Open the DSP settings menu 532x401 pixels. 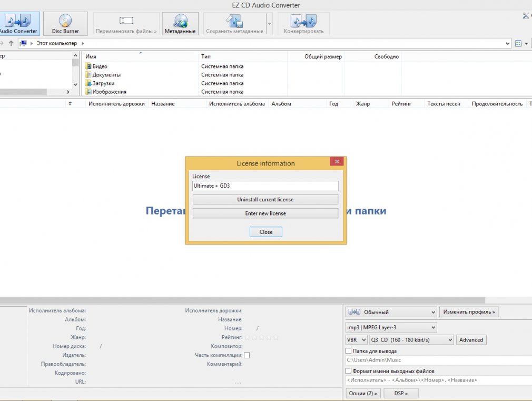tap(401, 393)
